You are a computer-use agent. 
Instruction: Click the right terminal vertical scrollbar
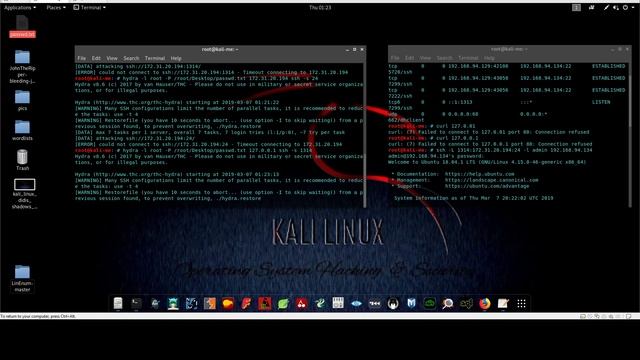(x=630, y=135)
